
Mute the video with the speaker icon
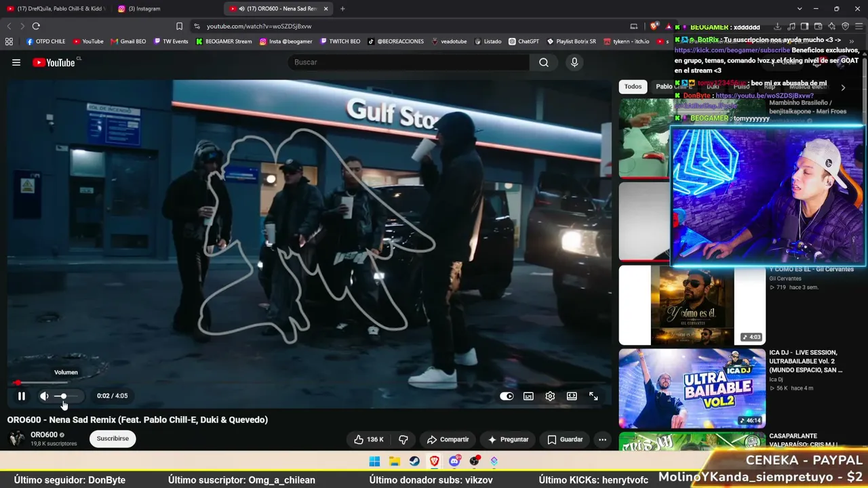click(44, 396)
